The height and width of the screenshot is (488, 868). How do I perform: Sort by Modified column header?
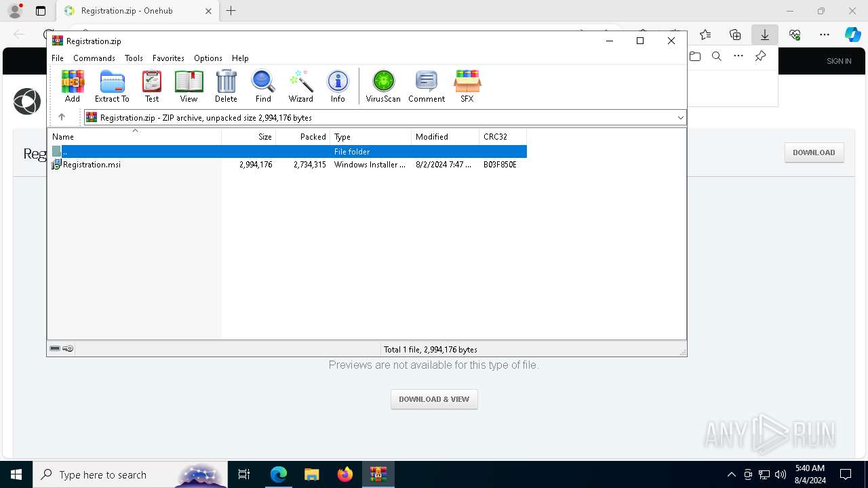tap(446, 137)
